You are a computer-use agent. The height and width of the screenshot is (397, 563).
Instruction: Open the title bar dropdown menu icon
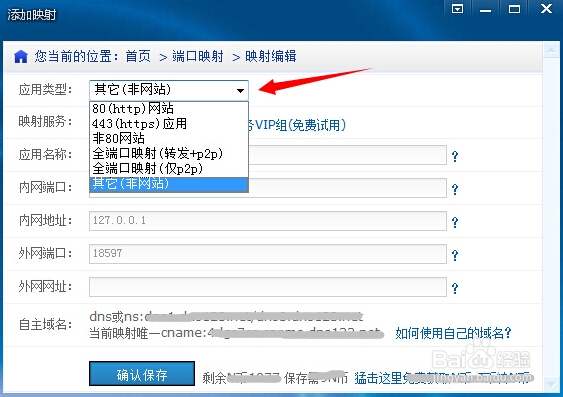(x=457, y=9)
